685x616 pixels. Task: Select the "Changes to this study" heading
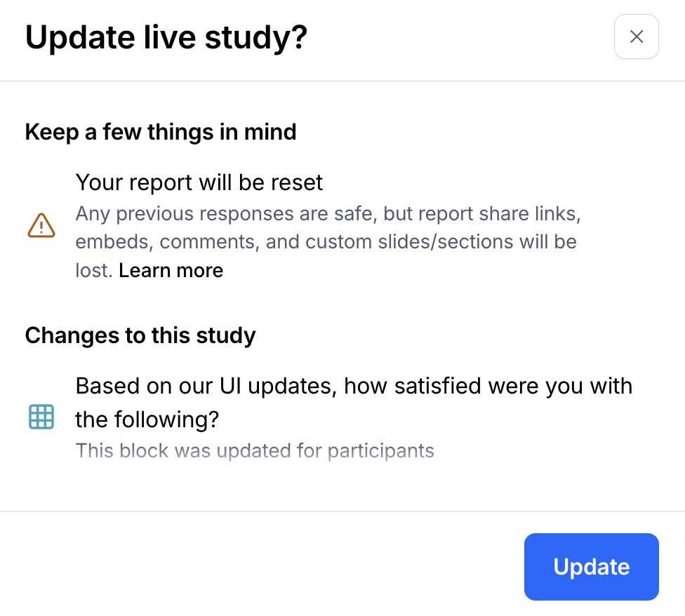140,335
